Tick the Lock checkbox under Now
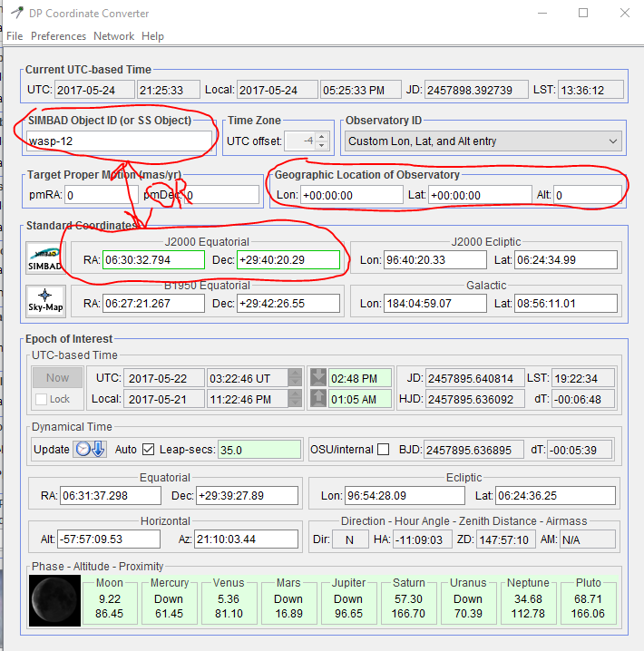The height and width of the screenshot is (651, 644). [41, 399]
